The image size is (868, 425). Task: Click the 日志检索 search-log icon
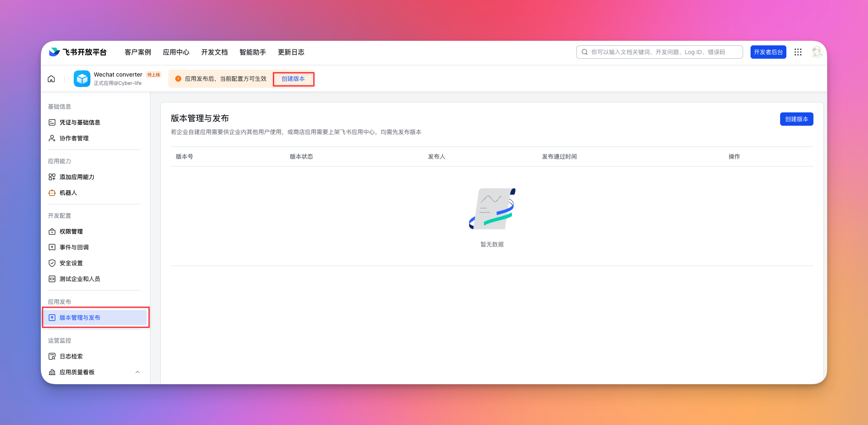pos(52,356)
